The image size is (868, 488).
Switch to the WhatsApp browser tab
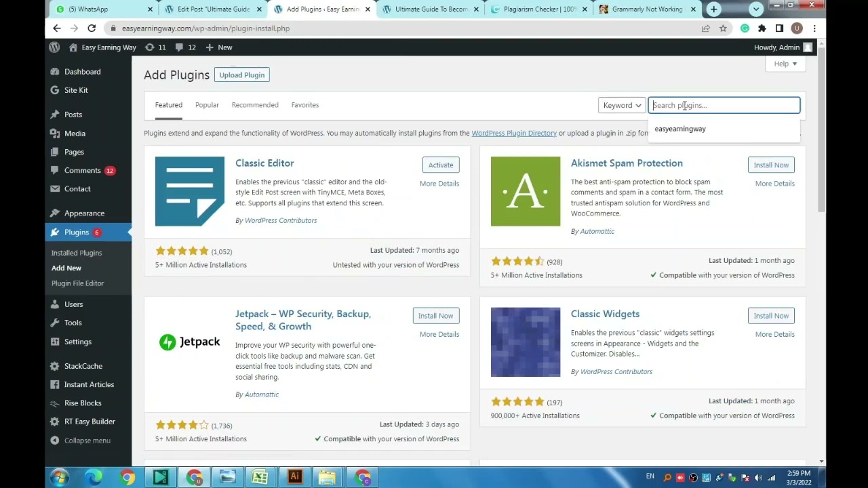(102, 9)
